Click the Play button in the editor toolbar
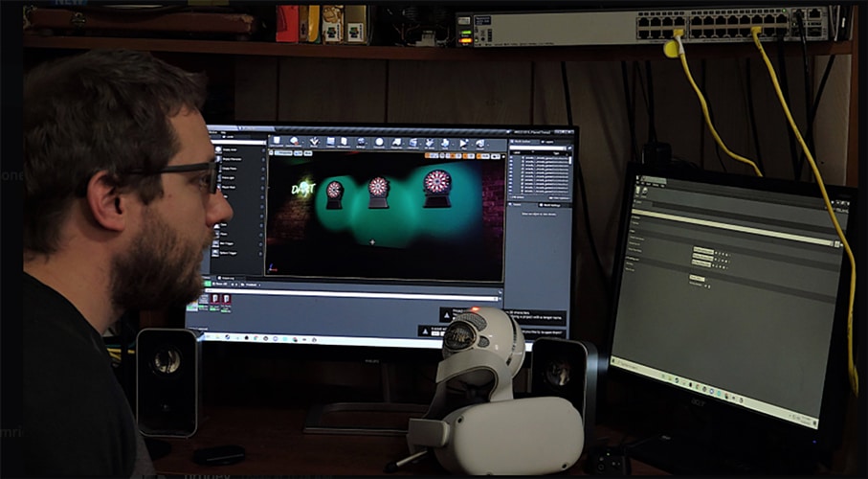 463,142
